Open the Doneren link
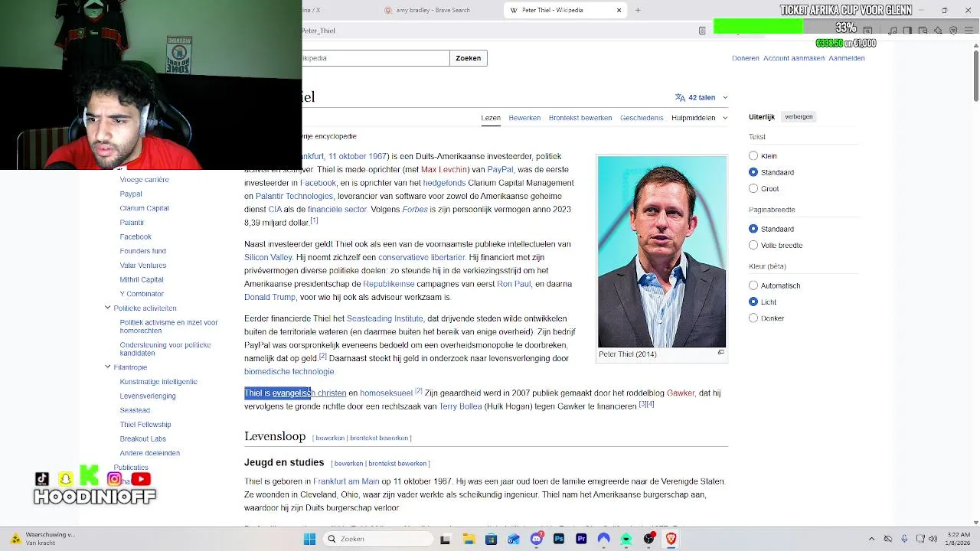 746,58
